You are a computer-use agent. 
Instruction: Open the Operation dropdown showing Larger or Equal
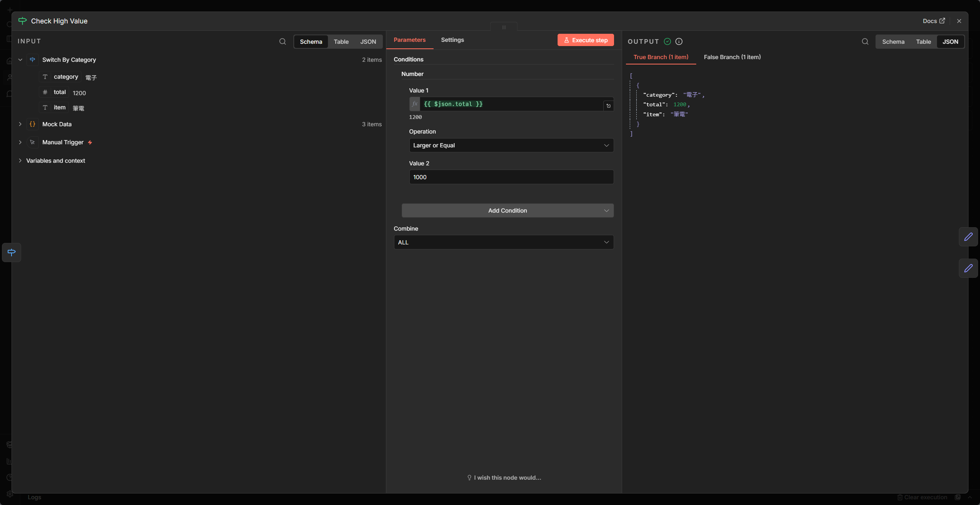511,145
